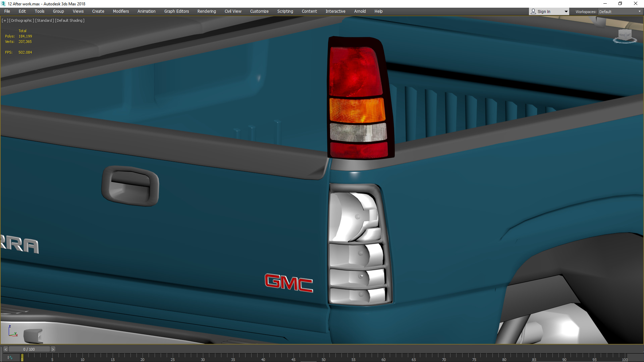Click the Sign In user icon
644x362 pixels.
pyautogui.click(x=533, y=11)
